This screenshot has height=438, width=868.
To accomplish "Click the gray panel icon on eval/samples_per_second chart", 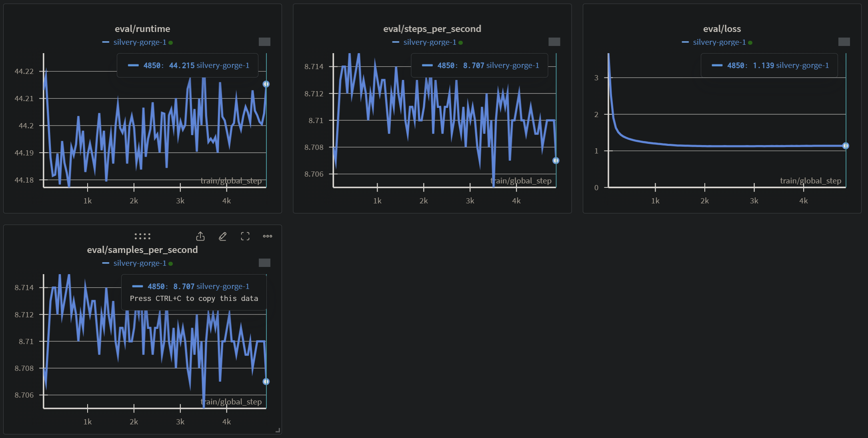I will coord(265,263).
